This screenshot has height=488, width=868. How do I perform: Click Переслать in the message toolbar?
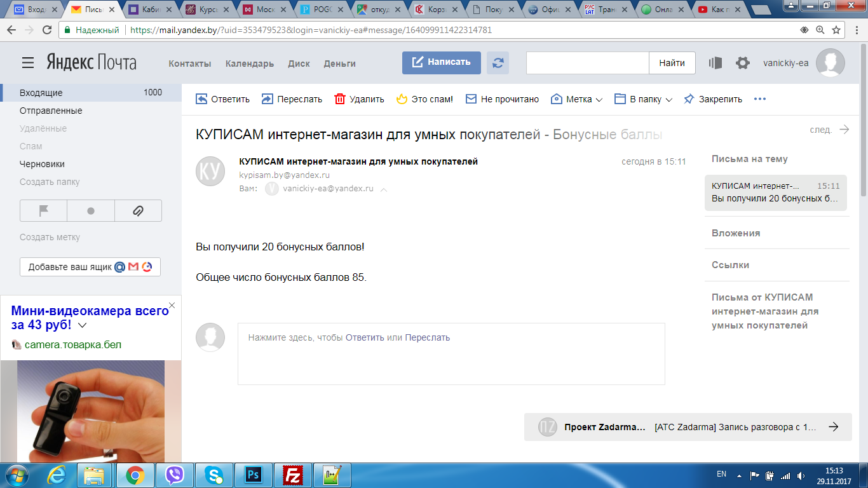(292, 99)
